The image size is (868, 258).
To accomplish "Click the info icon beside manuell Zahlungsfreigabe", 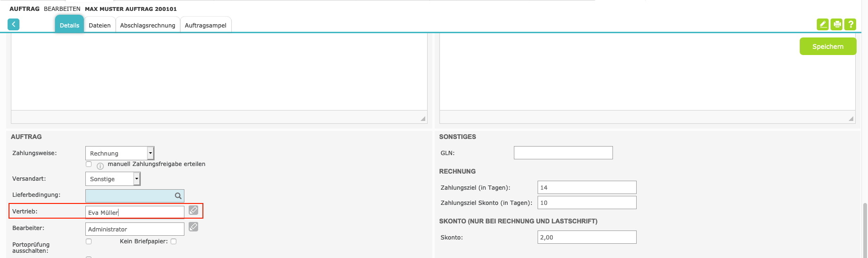I will point(100,166).
